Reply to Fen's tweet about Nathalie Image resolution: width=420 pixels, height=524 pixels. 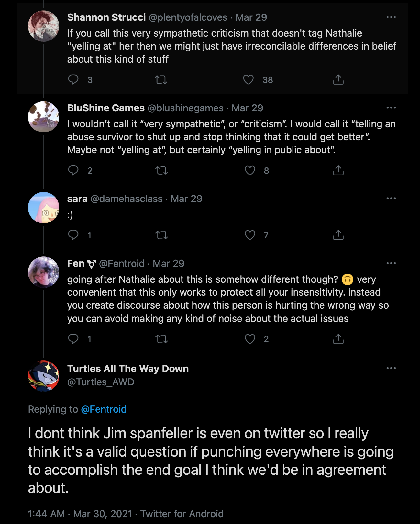73,339
